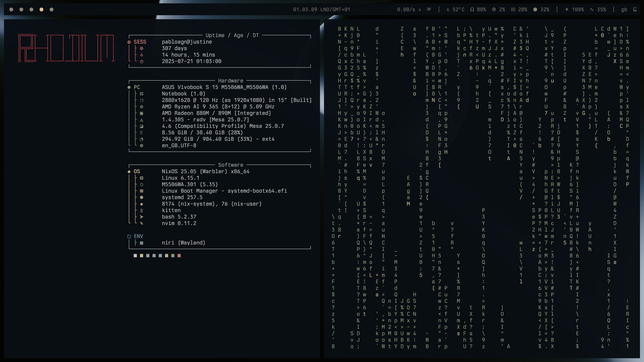
Task: Collapse the PC hardware tree node
Action: tap(129, 87)
